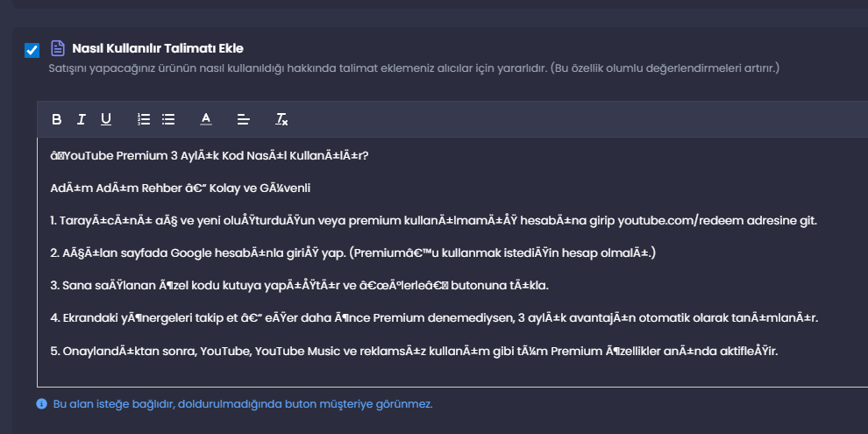Viewport: 868px width, 434px height.
Task: Insert a bulleted list
Action: (x=168, y=119)
